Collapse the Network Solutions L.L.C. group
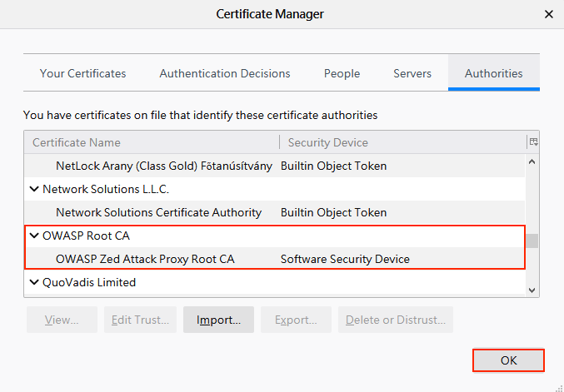 point(34,189)
